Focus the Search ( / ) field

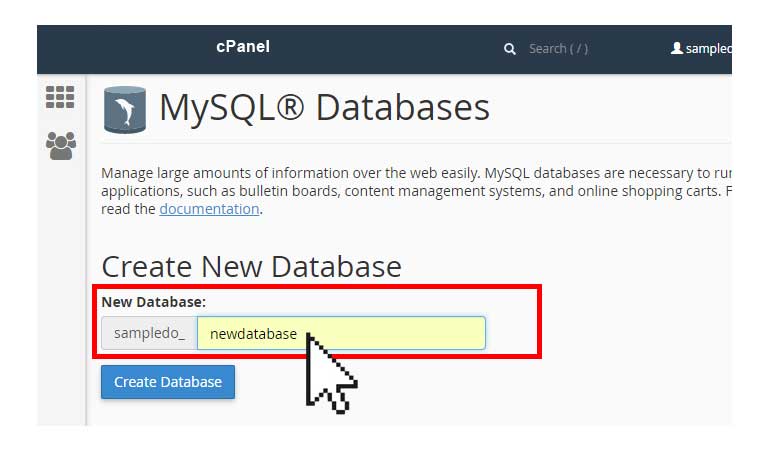tap(558, 49)
